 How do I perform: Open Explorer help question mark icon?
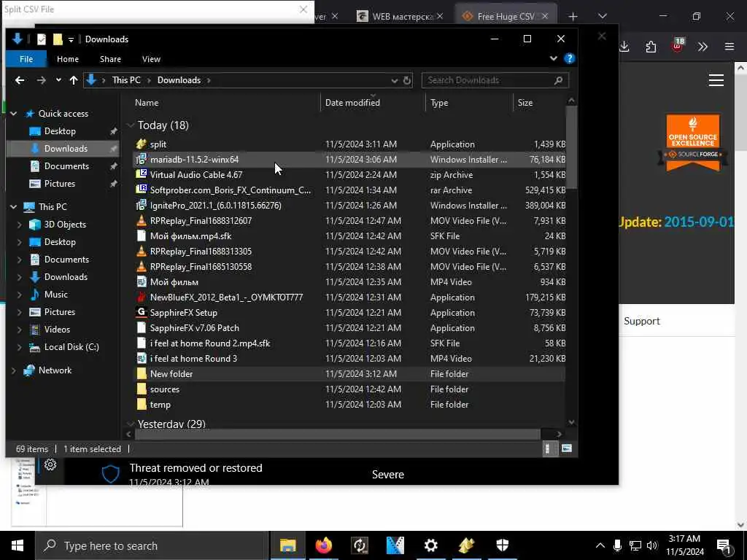point(569,58)
